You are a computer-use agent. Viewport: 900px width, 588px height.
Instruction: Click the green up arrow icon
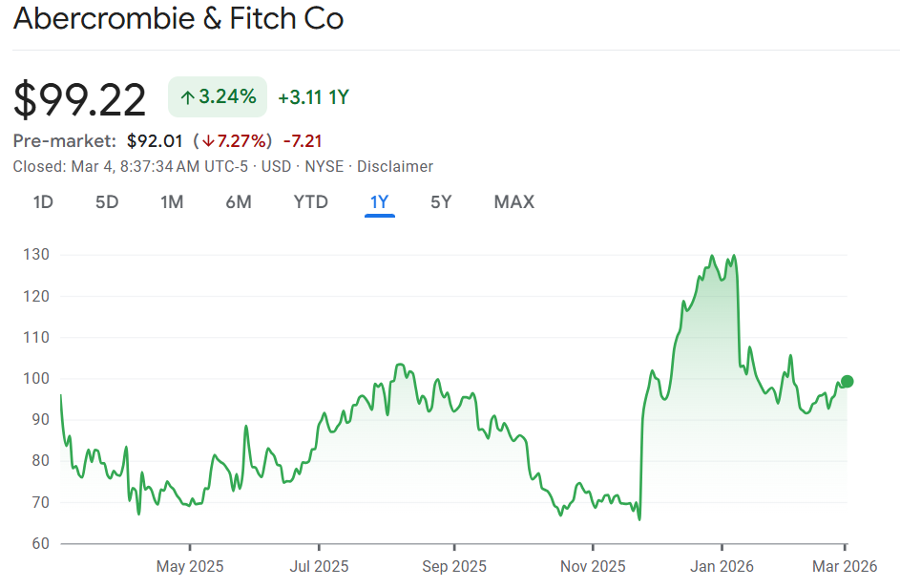[188, 97]
